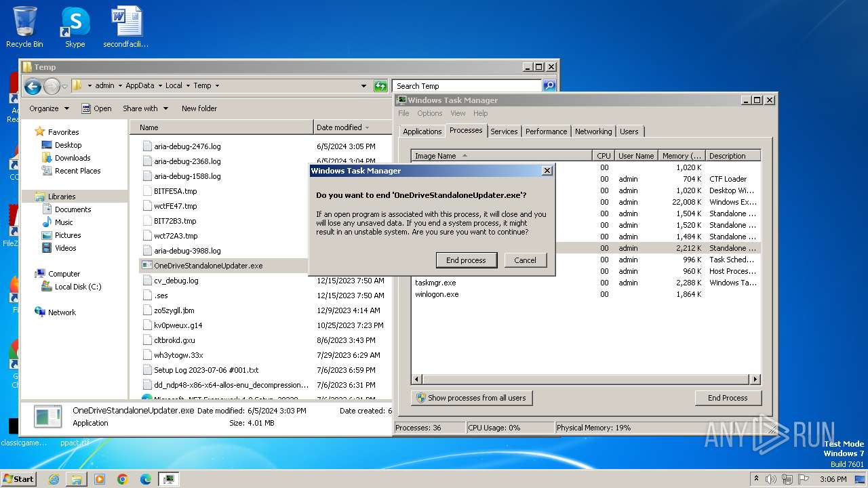Open the Organize dropdown menu
Image resolution: width=868 pixels, height=488 pixels.
coord(49,108)
